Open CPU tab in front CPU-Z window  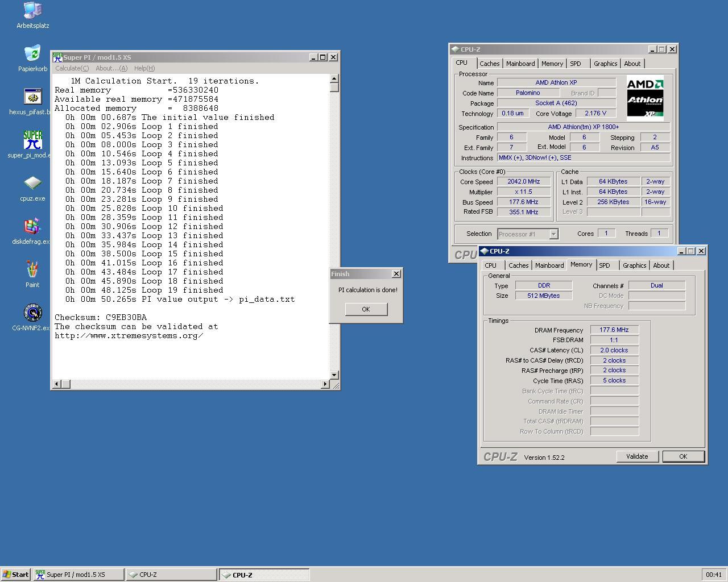click(x=491, y=265)
